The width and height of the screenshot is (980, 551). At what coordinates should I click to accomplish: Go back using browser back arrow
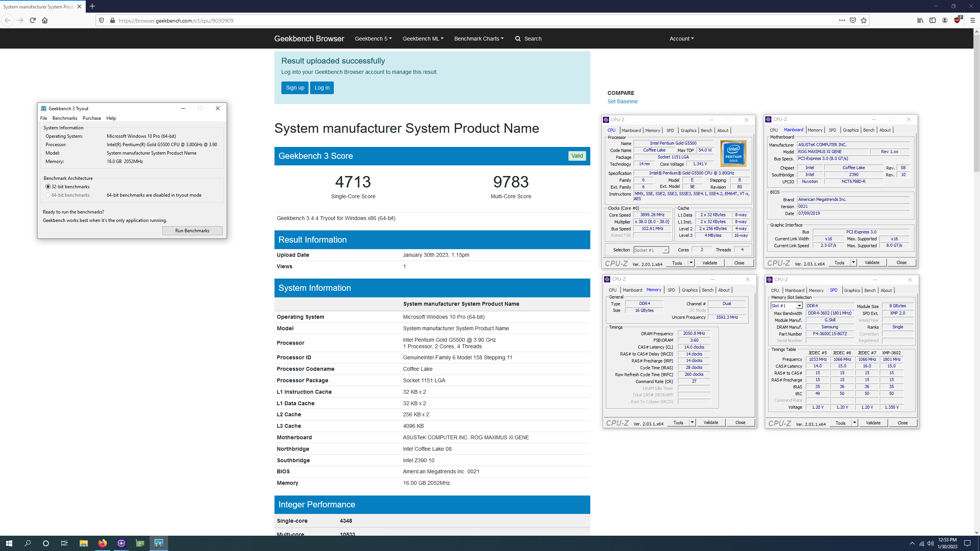(8, 20)
